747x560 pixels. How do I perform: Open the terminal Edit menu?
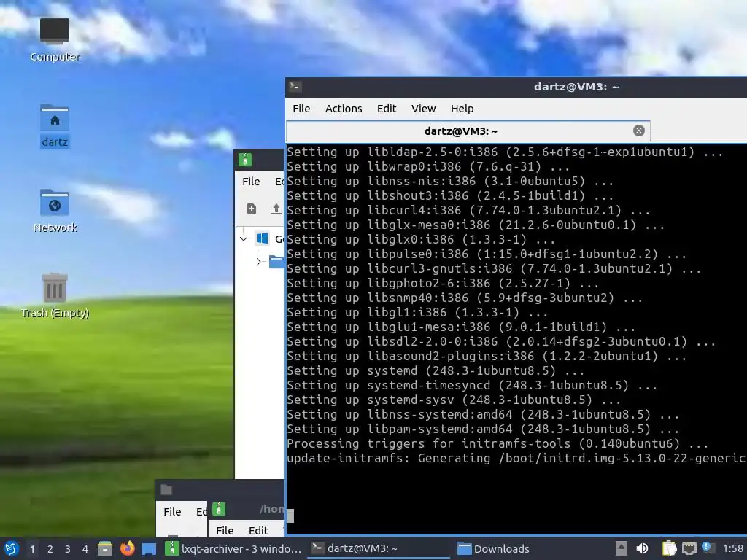[x=387, y=109]
